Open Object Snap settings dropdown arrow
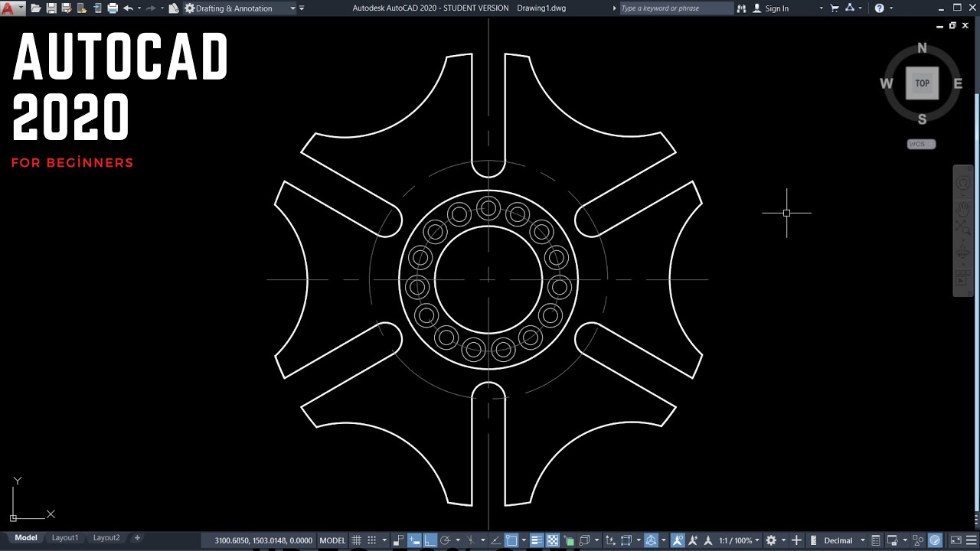The width and height of the screenshot is (980, 551). (524, 540)
